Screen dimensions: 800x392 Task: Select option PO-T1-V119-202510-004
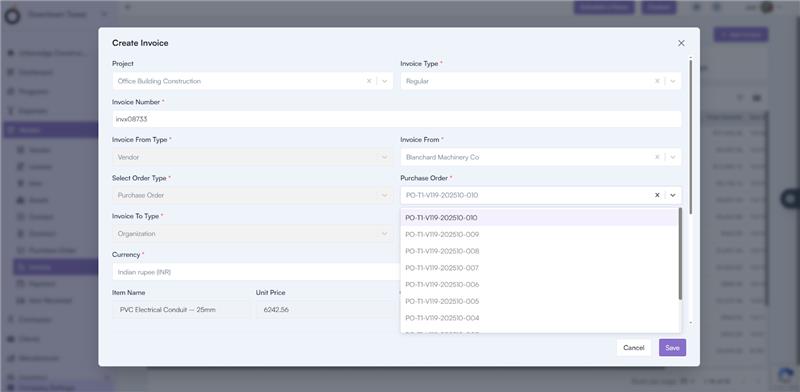tap(539, 318)
